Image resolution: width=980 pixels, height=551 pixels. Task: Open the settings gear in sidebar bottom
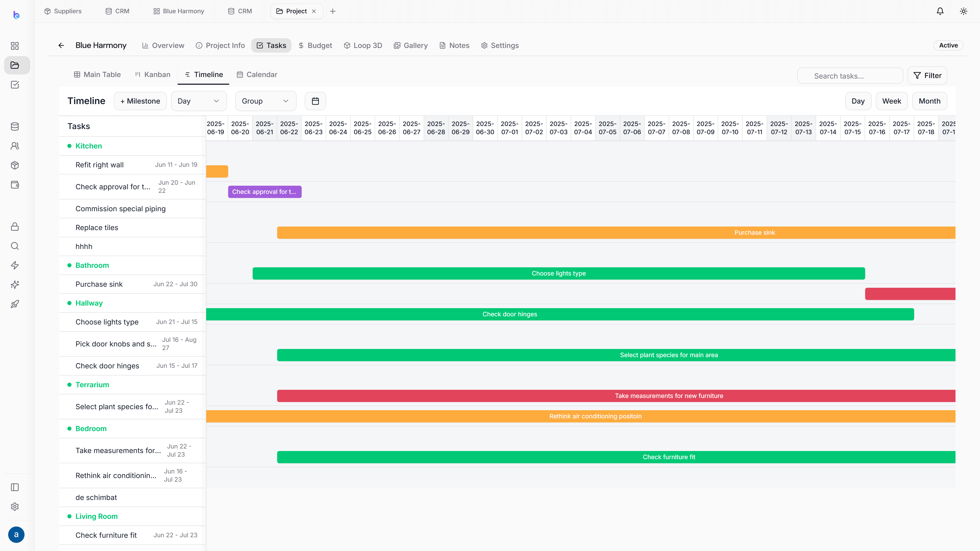(x=15, y=507)
